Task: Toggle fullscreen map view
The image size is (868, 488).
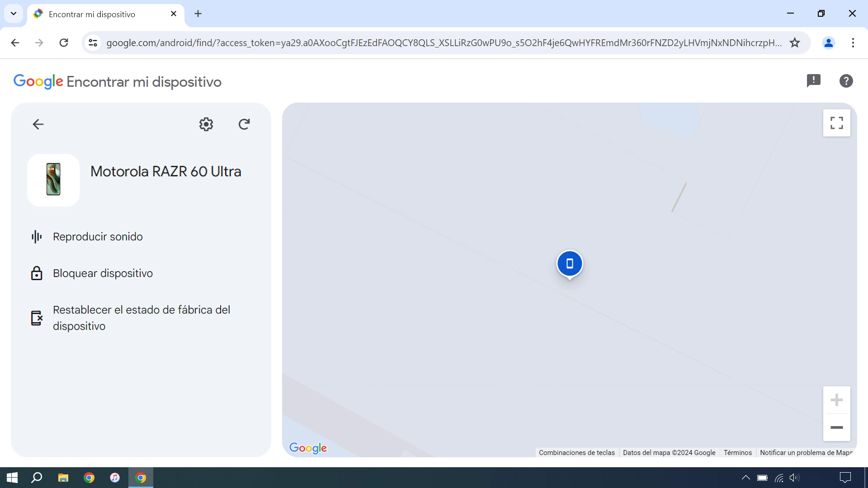Action: point(836,123)
